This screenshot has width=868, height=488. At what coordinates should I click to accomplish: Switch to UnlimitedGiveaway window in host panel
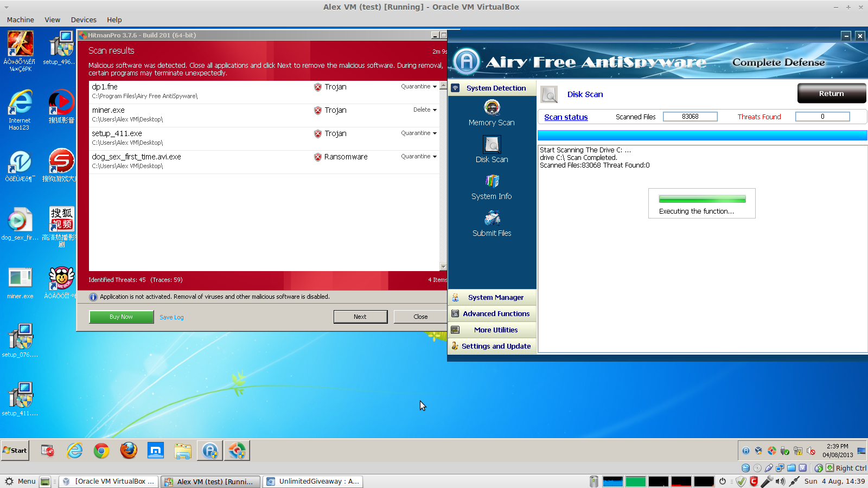[313, 481]
